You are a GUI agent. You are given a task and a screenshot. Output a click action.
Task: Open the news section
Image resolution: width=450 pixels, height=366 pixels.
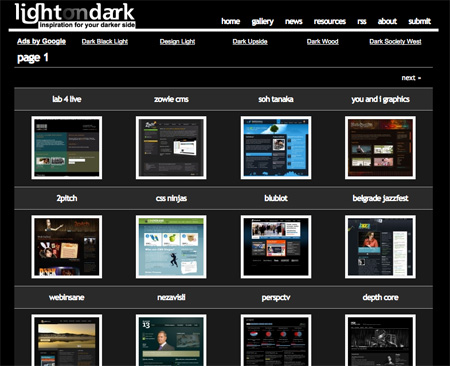[294, 21]
